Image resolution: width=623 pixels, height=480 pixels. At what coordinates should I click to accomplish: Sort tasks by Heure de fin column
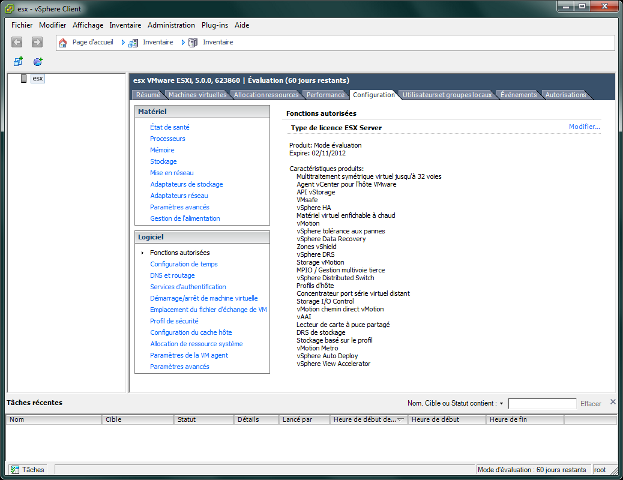coord(525,420)
